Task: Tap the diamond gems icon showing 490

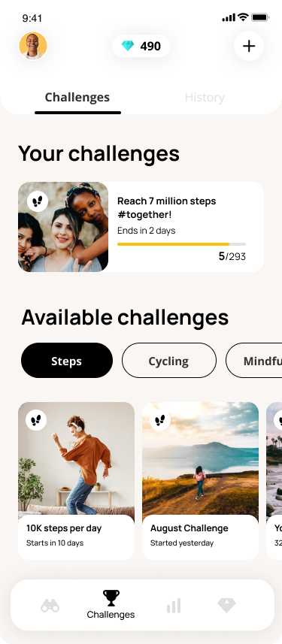Action: pyautogui.click(x=128, y=46)
